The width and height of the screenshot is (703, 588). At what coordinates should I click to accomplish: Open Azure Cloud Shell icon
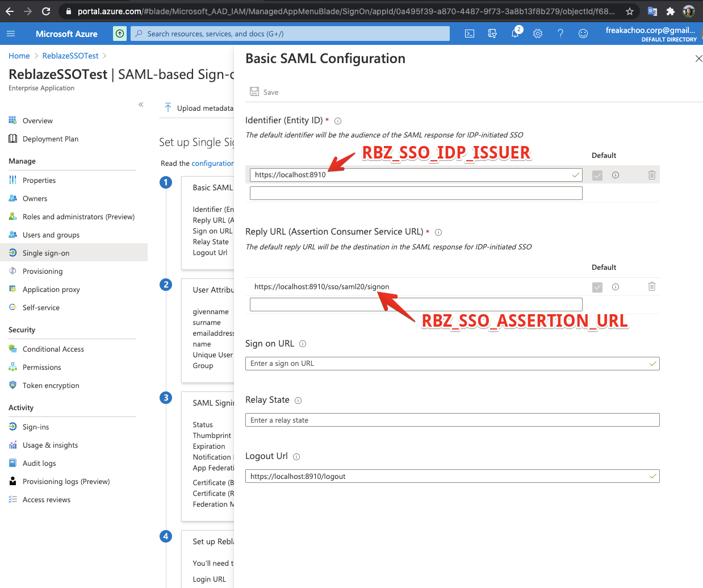point(470,34)
